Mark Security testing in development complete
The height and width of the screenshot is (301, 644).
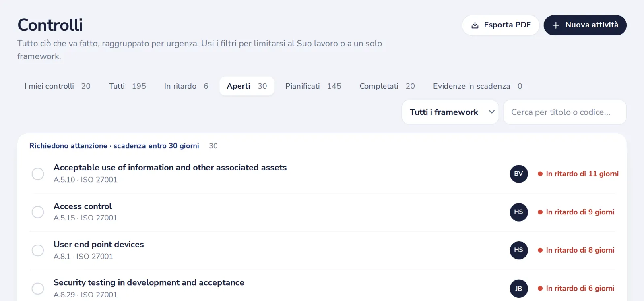coord(38,289)
